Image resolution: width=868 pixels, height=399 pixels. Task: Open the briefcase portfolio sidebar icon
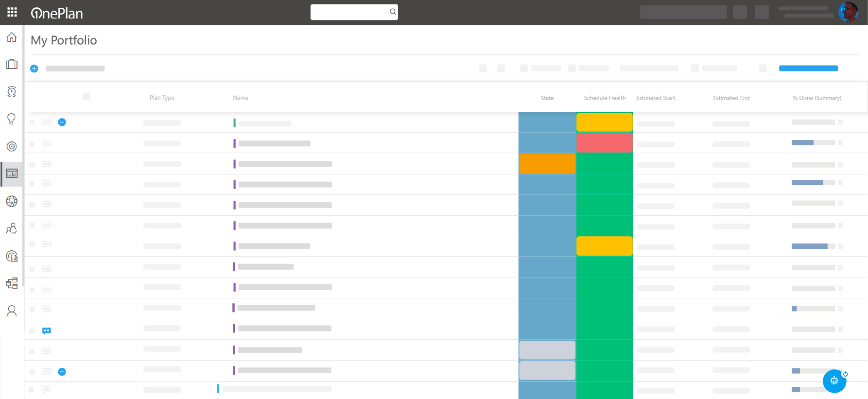coord(12,64)
